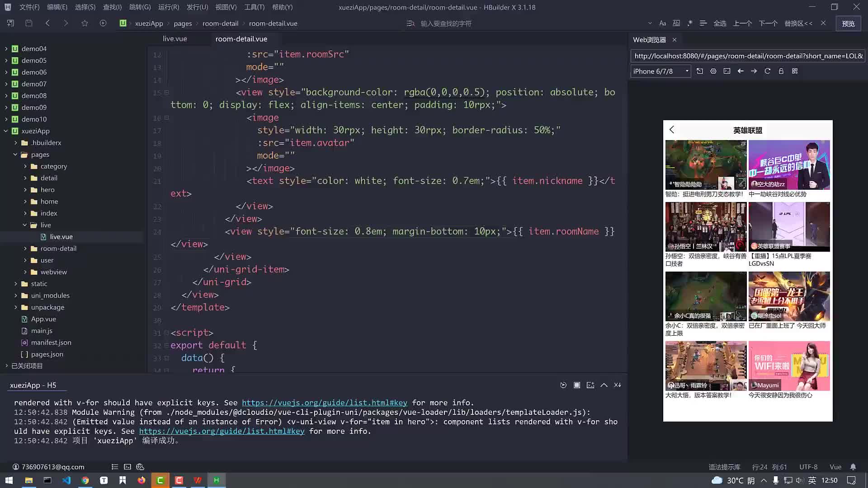Go back with the toolbar back arrow
The image size is (868, 488).
47,23
